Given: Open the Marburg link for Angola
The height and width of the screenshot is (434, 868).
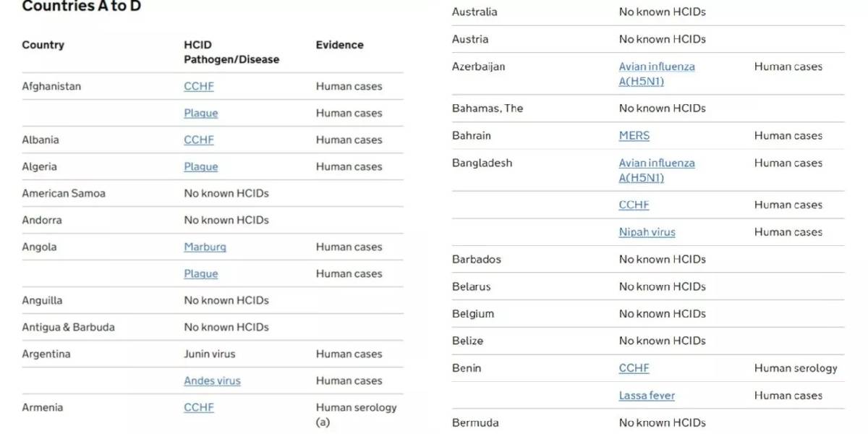Looking at the screenshot, I should [205, 247].
